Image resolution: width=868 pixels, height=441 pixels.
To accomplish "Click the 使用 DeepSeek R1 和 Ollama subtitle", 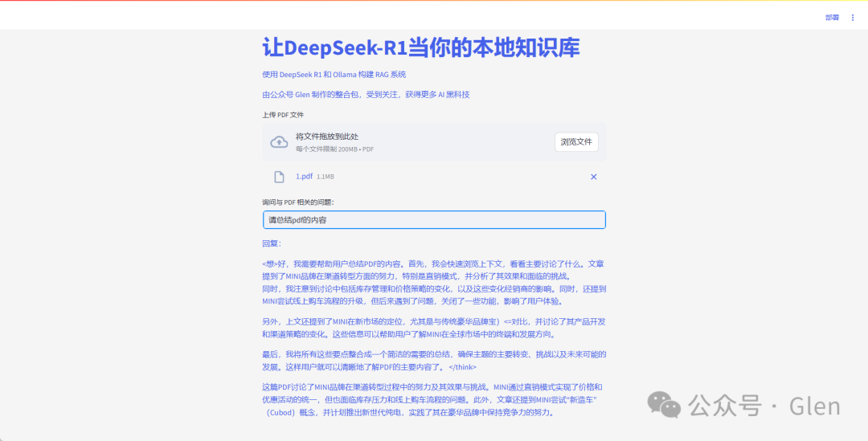I will click(x=334, y=75).
